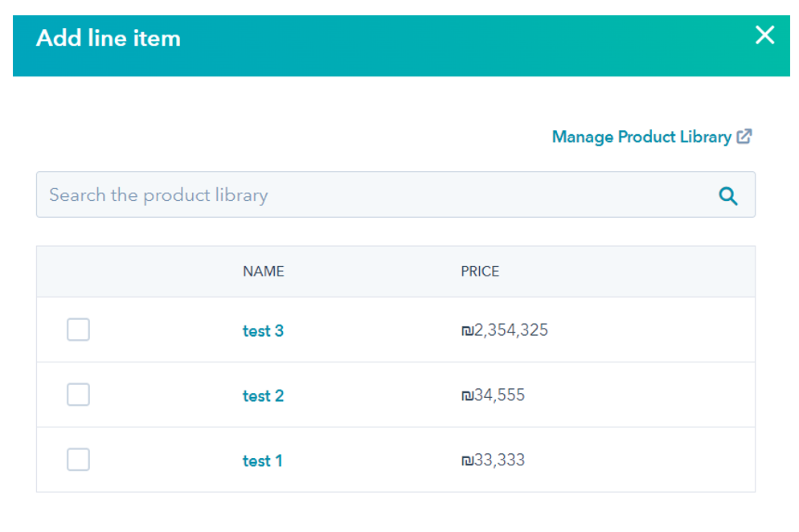Click the shekel symbol before 2,354,325
This screenshot has width=799, height=532.
click(467, 331)
